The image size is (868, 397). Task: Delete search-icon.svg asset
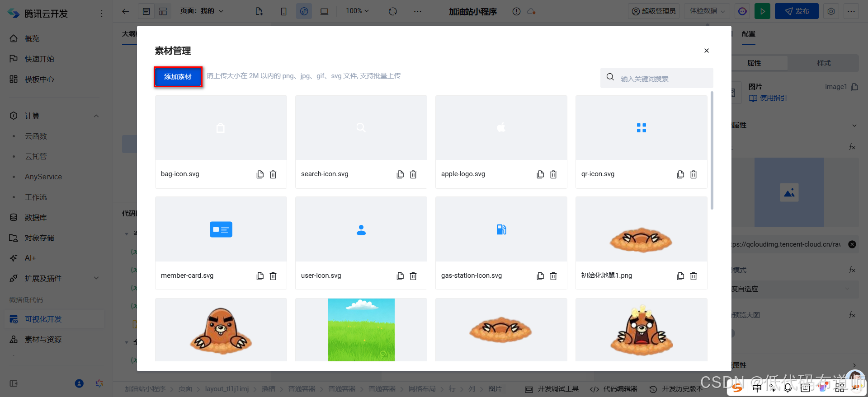tap(413, 174)
